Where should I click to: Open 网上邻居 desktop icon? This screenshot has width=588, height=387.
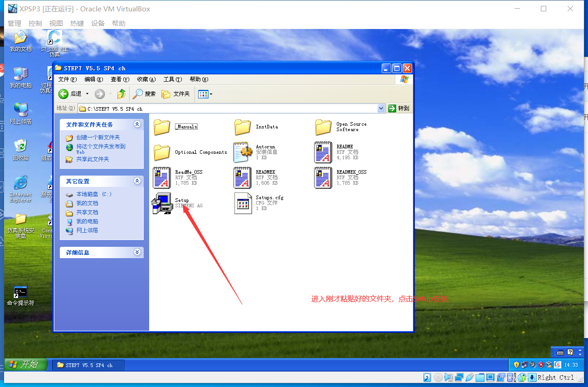click(x=20, y=113)
